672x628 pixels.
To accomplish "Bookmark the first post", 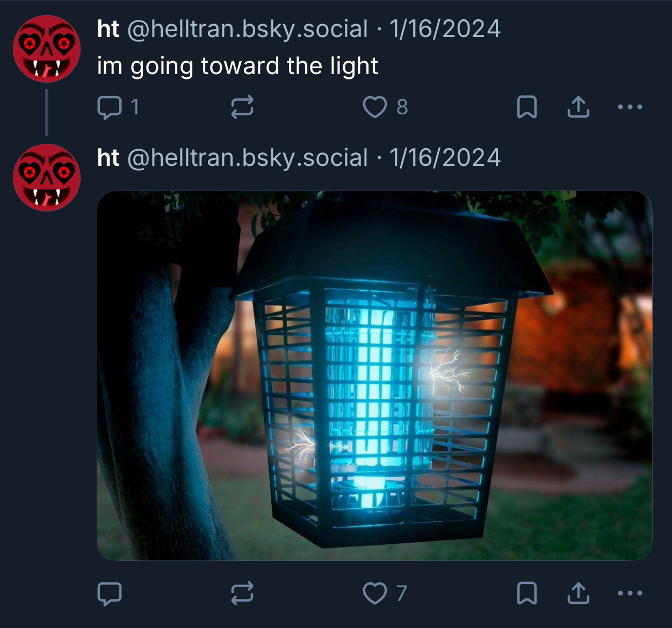I will pos(526,107).
